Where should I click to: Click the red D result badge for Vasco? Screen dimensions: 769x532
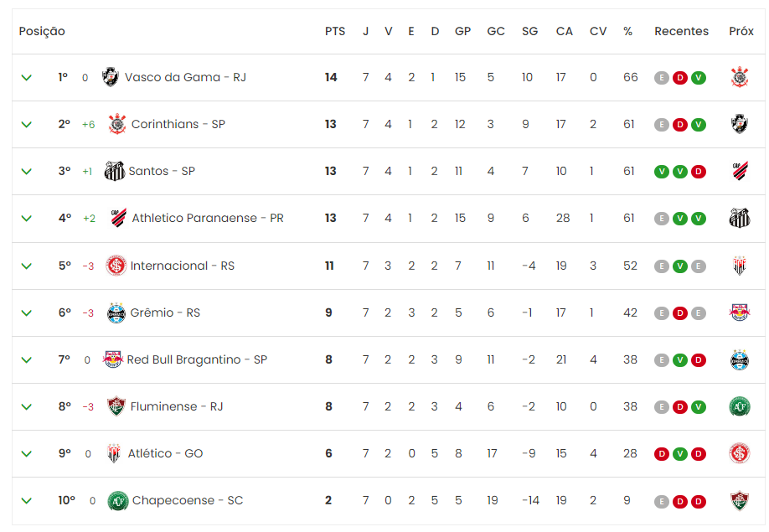pyautogui.click(x=679, y=77)
